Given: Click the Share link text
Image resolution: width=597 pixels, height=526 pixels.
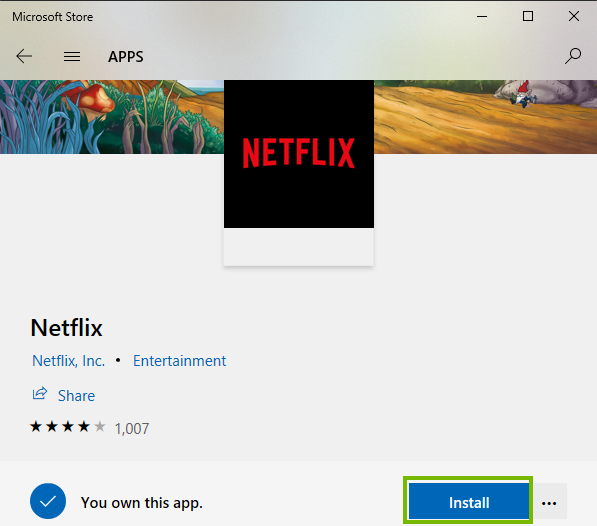Looking at the screenshot, I should click(x=76, y=396).
